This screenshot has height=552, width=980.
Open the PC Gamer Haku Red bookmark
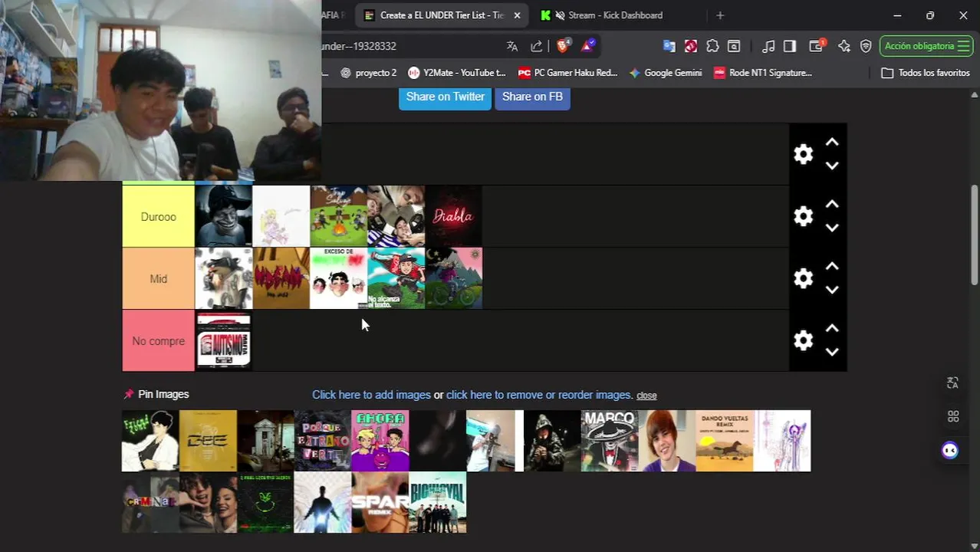[568, 73]
